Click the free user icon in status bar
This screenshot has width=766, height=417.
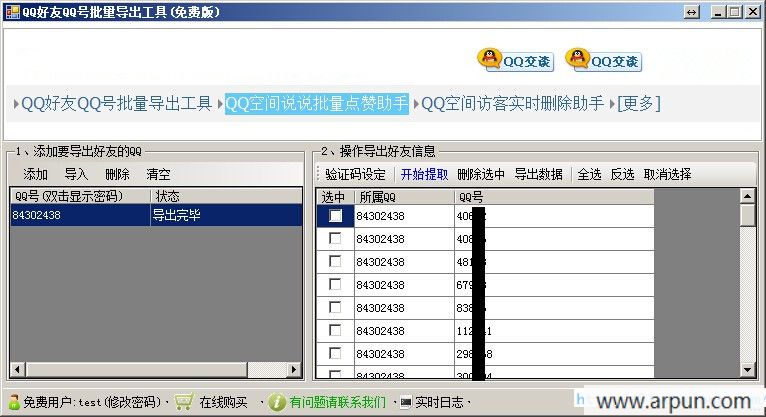pos(14,402)
